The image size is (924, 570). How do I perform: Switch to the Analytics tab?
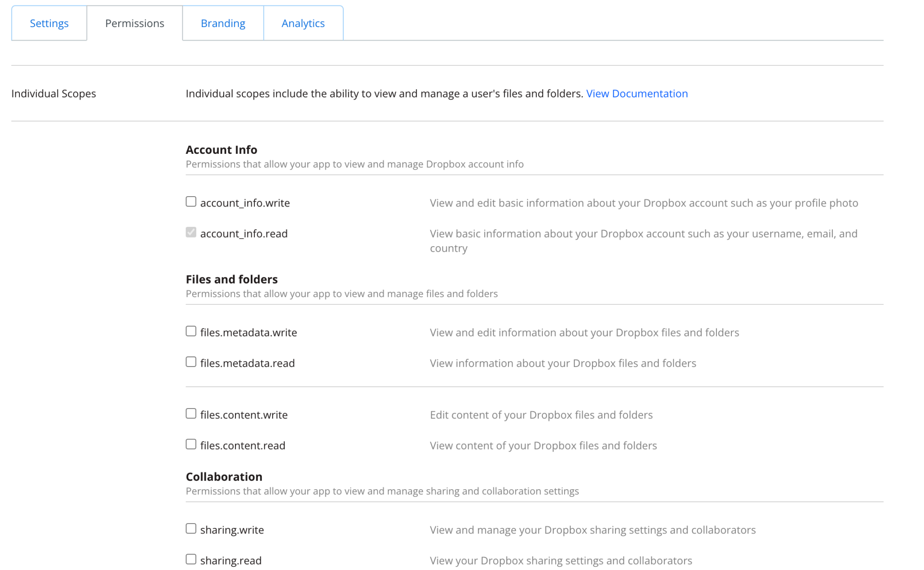(303, 23)
